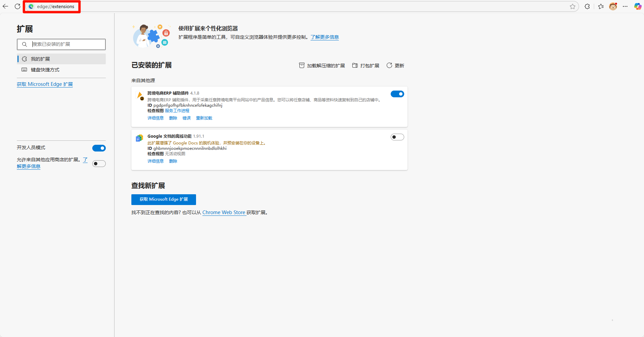Click the browser back arrow
The image size is (644, 337).
click(x=5, y=6)
